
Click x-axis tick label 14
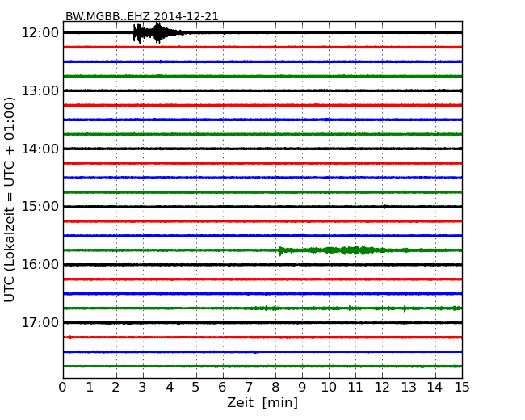click(435, 388)
